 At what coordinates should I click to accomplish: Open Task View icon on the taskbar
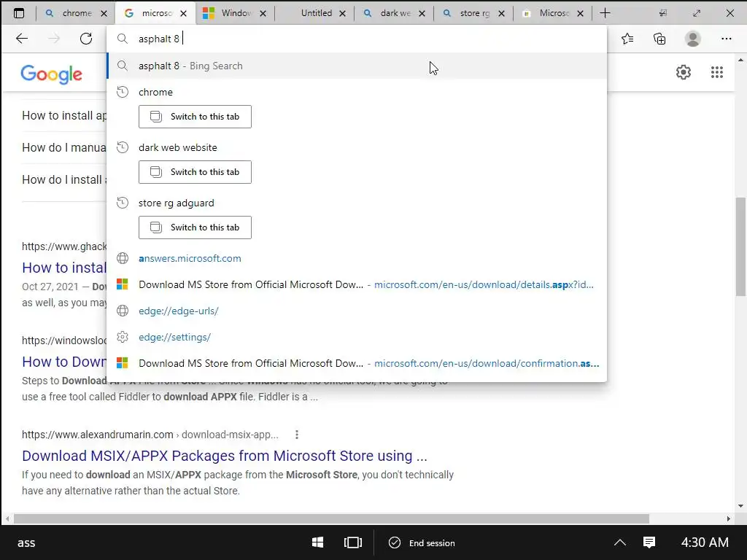353,542
